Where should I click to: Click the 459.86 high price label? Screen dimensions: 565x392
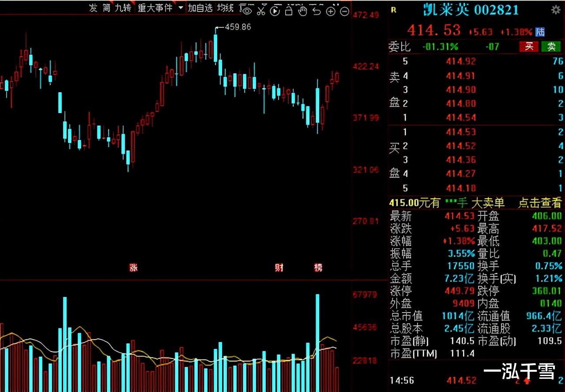[237, 27]
